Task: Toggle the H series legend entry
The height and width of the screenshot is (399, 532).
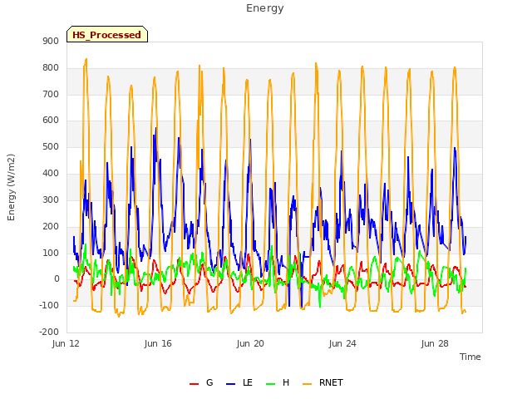Action: click(x=278, y=382)
